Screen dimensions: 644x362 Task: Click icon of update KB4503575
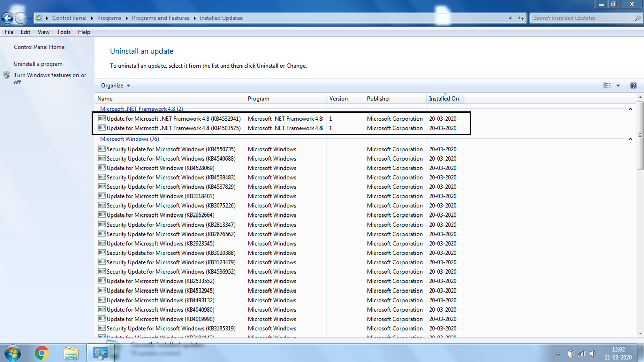coord(102,128)
